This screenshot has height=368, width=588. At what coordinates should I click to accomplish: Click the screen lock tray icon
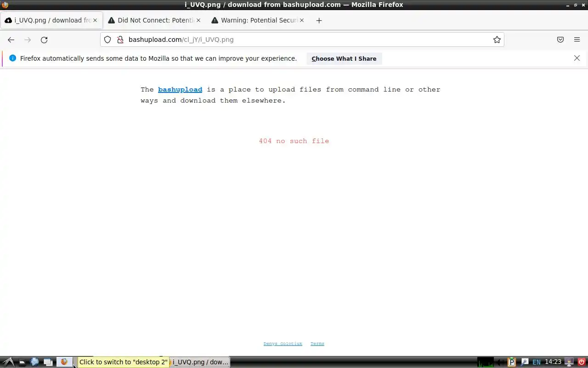(569, 362)
